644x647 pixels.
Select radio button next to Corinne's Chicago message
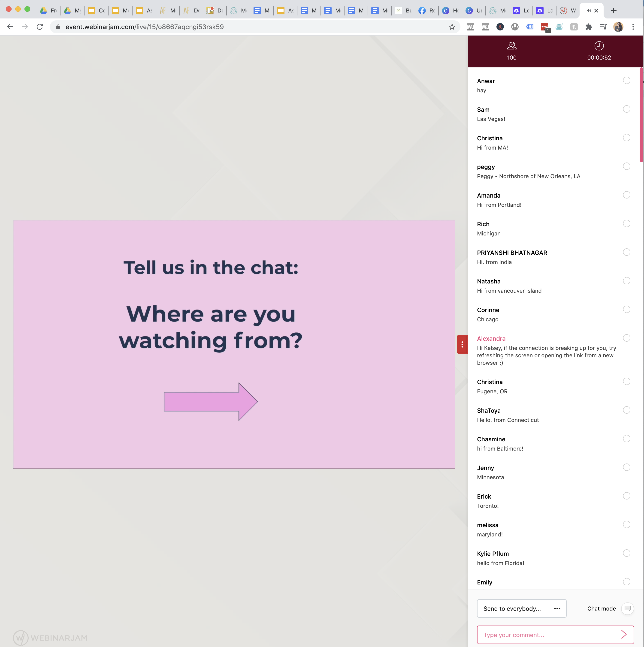point(626,310)
